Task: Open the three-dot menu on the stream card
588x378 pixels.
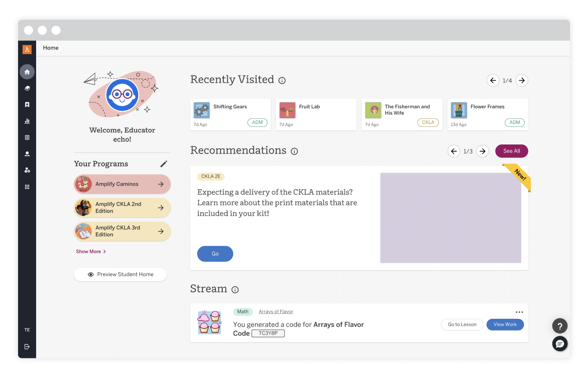Action: (519, 312)
